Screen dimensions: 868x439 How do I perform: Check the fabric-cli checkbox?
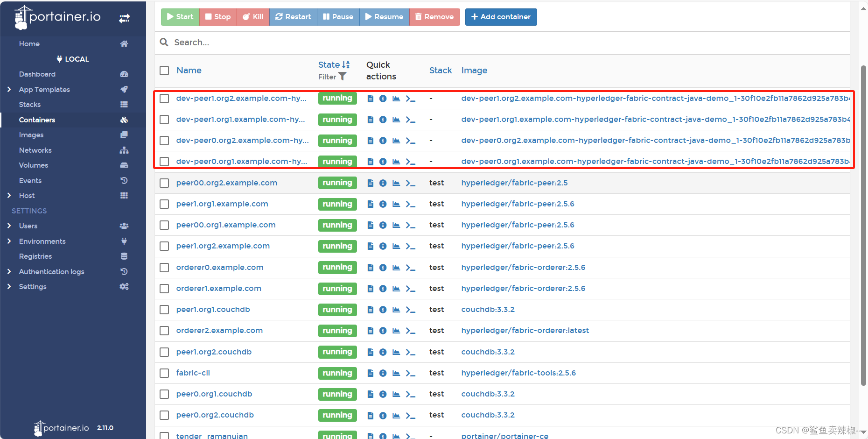[x=164, y=373]
